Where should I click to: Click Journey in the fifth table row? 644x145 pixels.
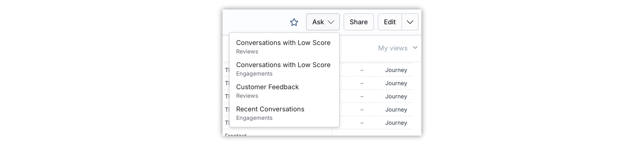pyautogui.click(x=396, y=123)
